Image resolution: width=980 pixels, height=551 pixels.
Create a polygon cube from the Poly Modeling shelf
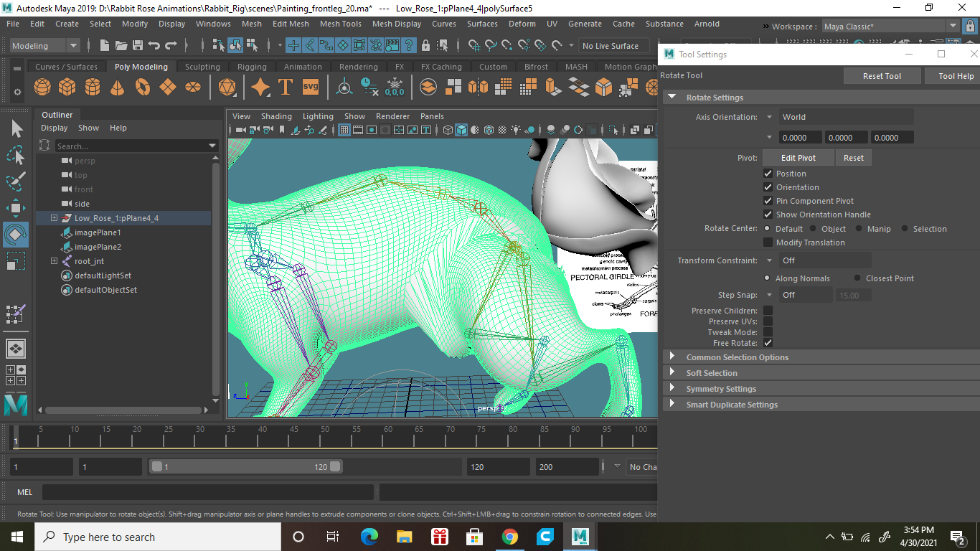coord(66,86)
